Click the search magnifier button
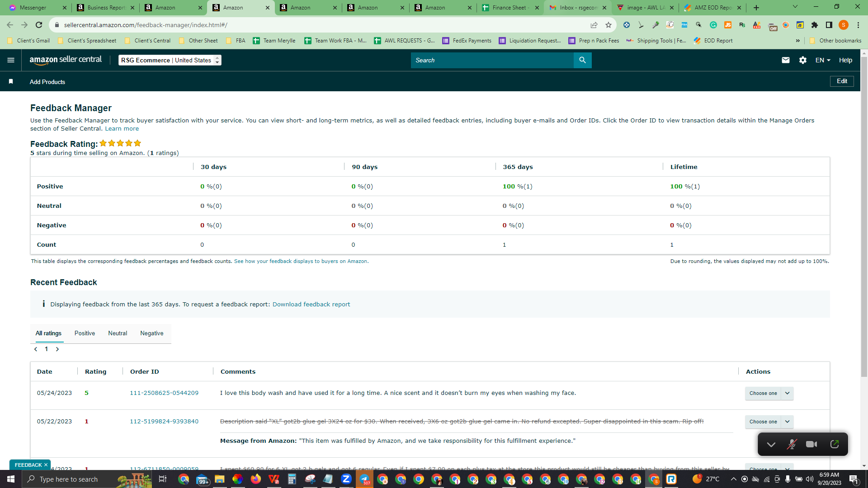The height and width of the screenshot is (488, 868). tap(582, 60)
